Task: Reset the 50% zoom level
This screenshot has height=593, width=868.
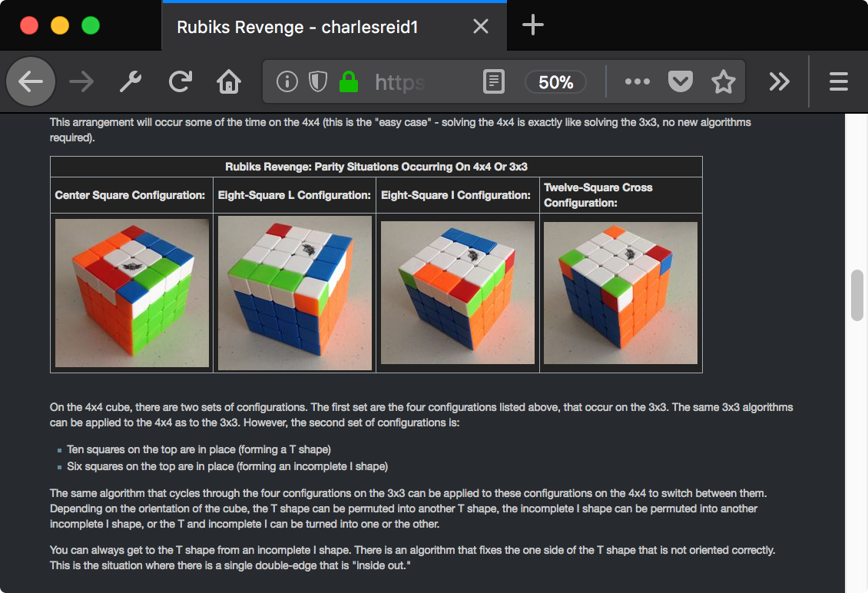Action: click(556, 82)
